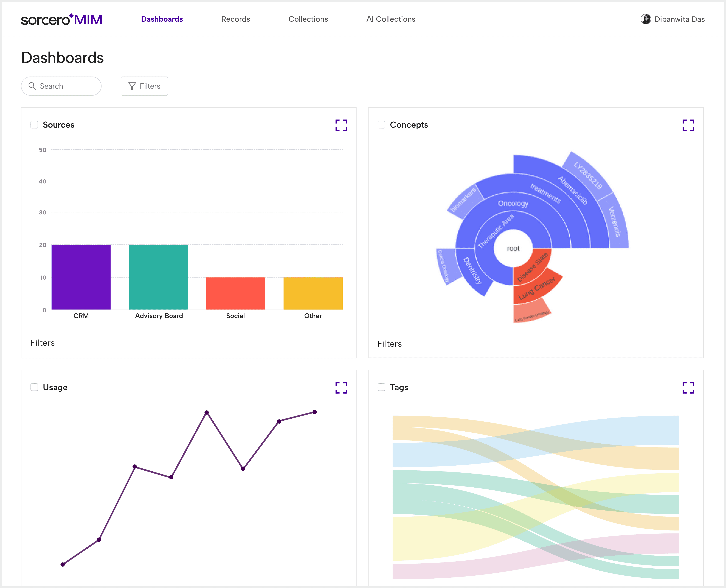Viewport: 726px width, 588px height.
Task: Select the Lung Cancer sunburst segment
Action: (x=537, y=288)
